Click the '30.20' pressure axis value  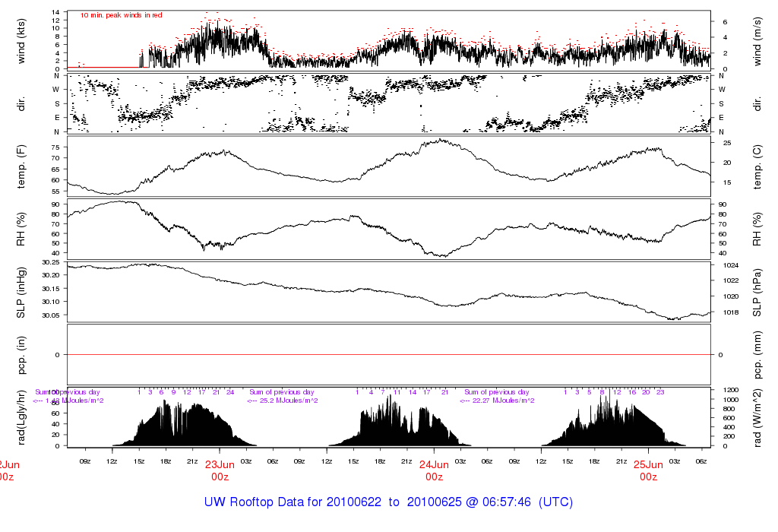(x=51, y=275)
